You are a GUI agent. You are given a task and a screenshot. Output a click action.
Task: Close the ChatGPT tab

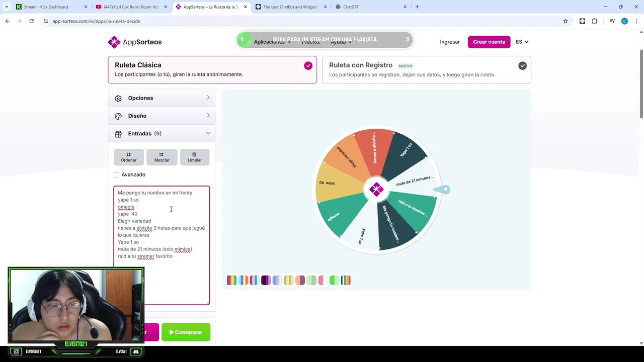(x=405, y=7)
